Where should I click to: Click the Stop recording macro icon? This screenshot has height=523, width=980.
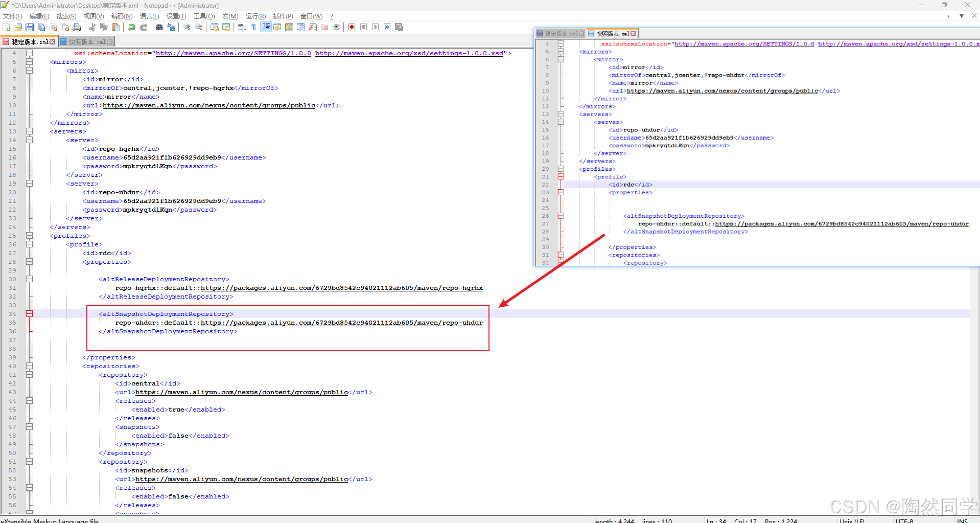364,27
